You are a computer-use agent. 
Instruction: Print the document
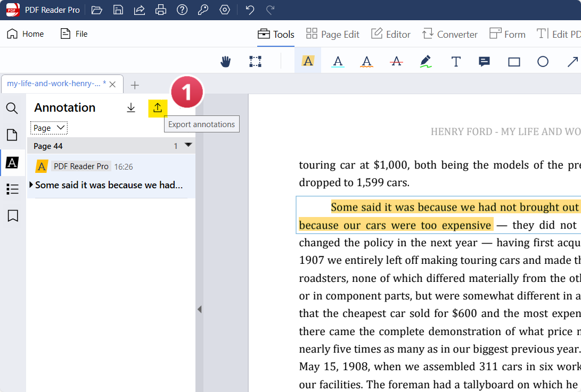tap(161, 10)
